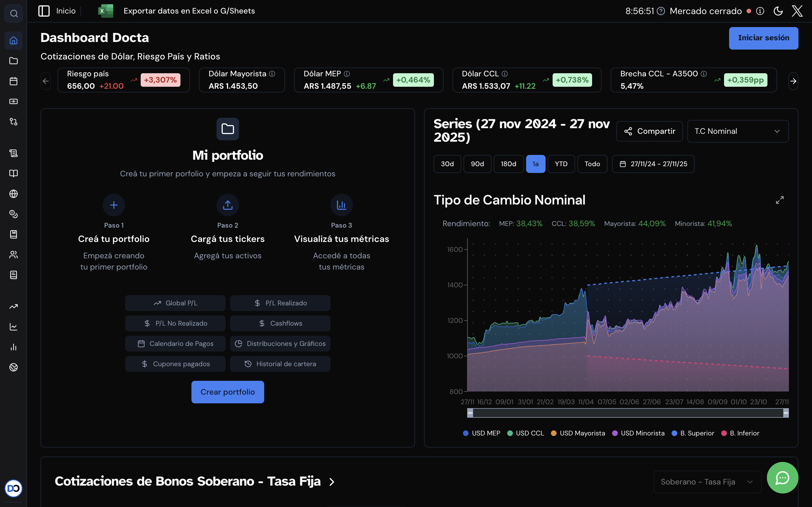Open the T.C Nominal dropdown
This screenshot has height=507, width=812.
(738, 131)
